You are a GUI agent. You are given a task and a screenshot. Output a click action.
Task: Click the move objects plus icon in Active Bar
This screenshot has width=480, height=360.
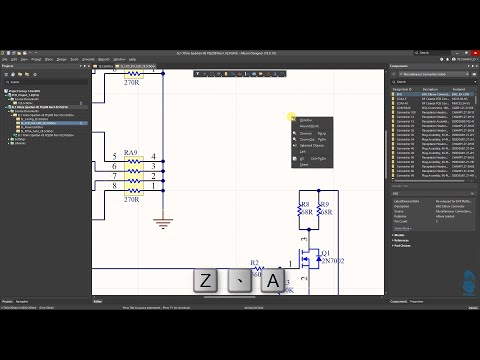(204, 74)
